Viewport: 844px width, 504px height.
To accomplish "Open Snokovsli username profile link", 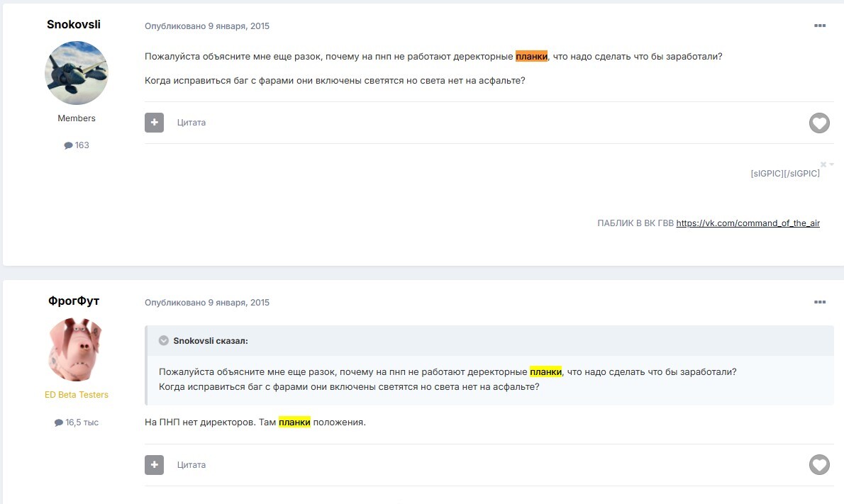I will coord(74,24).
